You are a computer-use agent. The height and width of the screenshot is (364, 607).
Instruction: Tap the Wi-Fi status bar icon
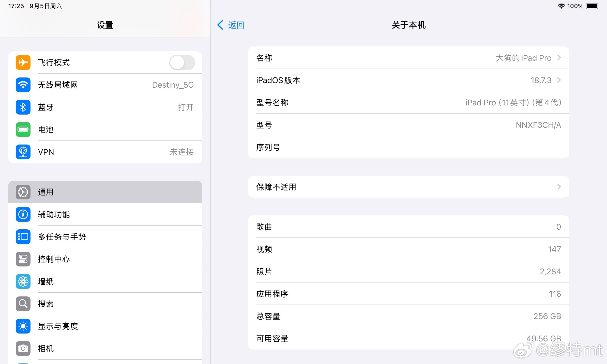[x=561, y=6]
